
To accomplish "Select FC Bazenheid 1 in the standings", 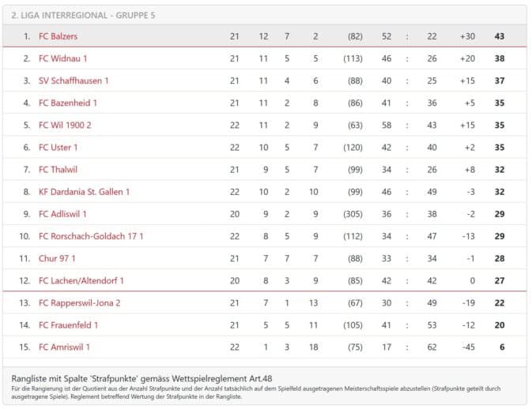I will point(68,103).
